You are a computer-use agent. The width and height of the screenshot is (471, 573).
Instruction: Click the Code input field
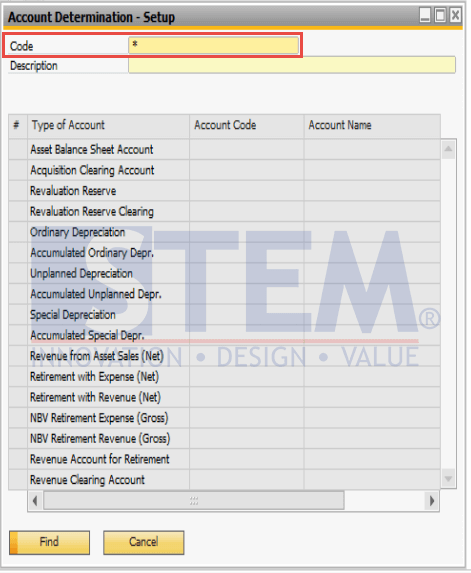pos(213,45)
